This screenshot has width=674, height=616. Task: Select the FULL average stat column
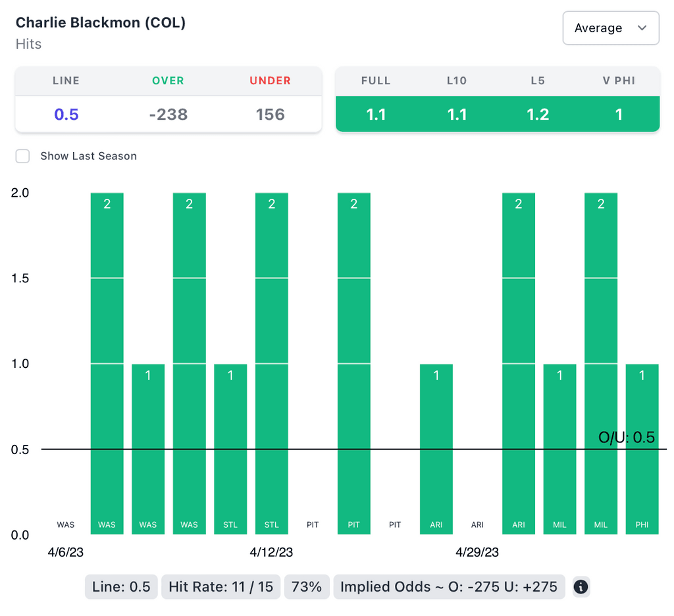click(x=376, y=114)
